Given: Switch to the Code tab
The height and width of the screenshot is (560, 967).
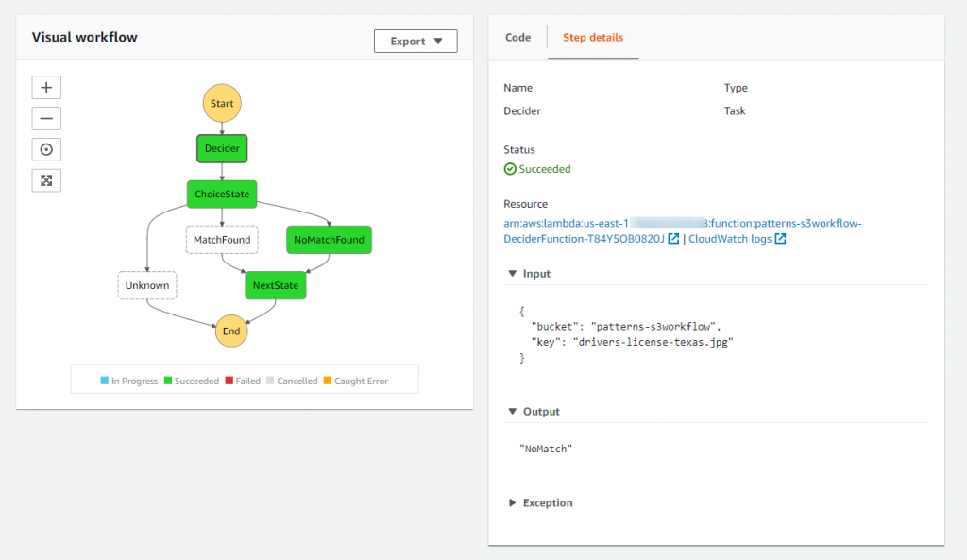Looking at the screenshot, I should tap(517, 38).
